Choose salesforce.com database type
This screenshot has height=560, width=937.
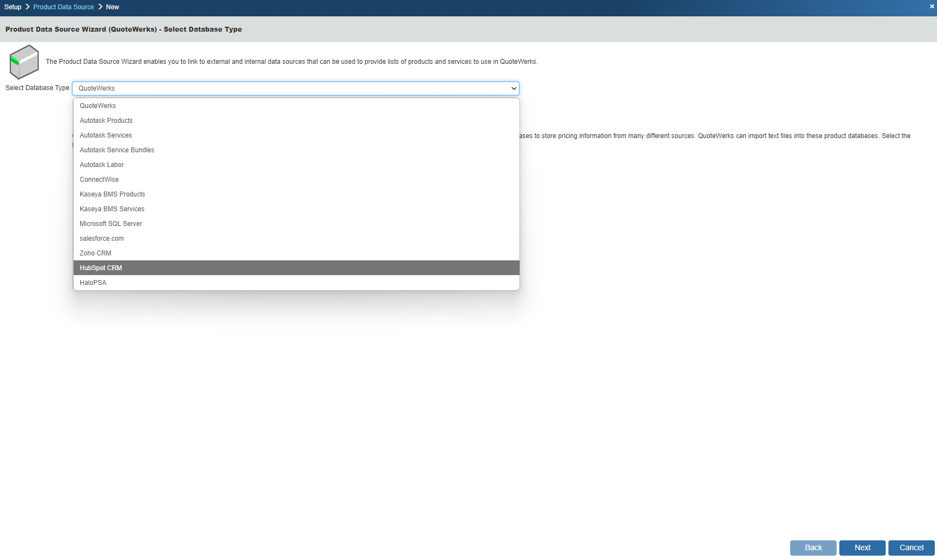point(102,239)
